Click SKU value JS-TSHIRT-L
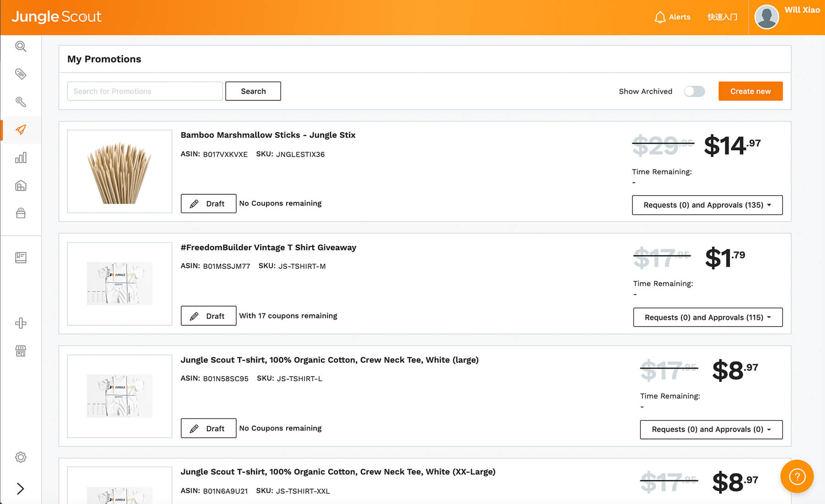825x504 pixels. [300, 378]
